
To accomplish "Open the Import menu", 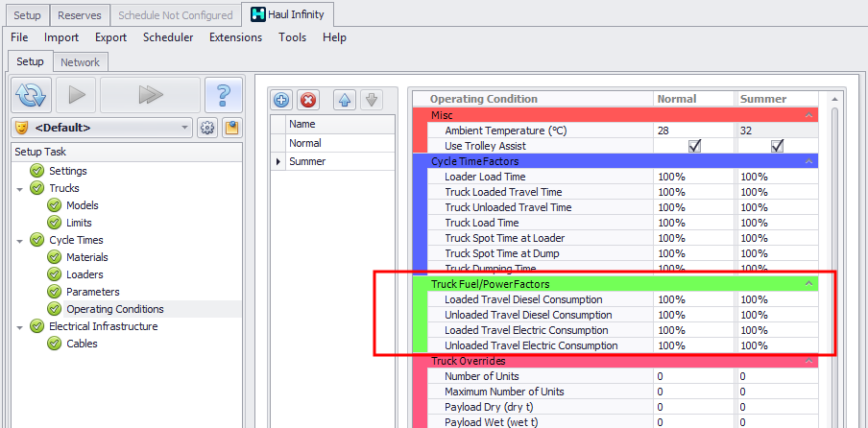I will coord(61,37).
